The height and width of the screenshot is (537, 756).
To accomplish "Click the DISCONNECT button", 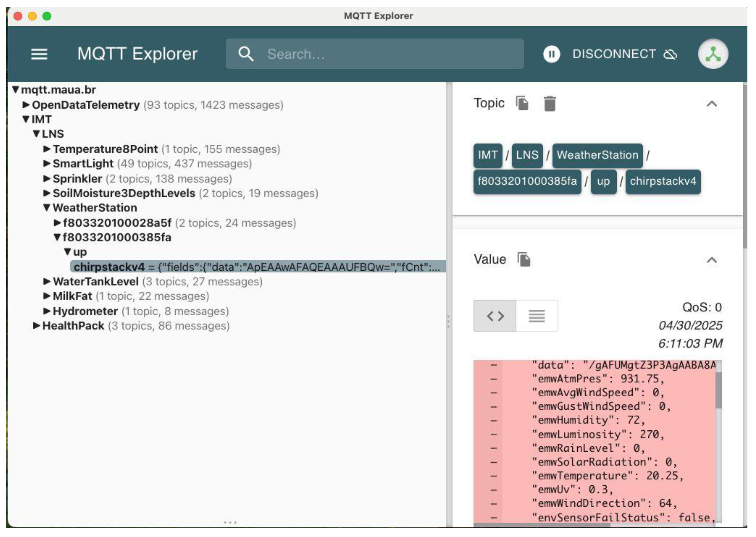I will coord(625,54).
